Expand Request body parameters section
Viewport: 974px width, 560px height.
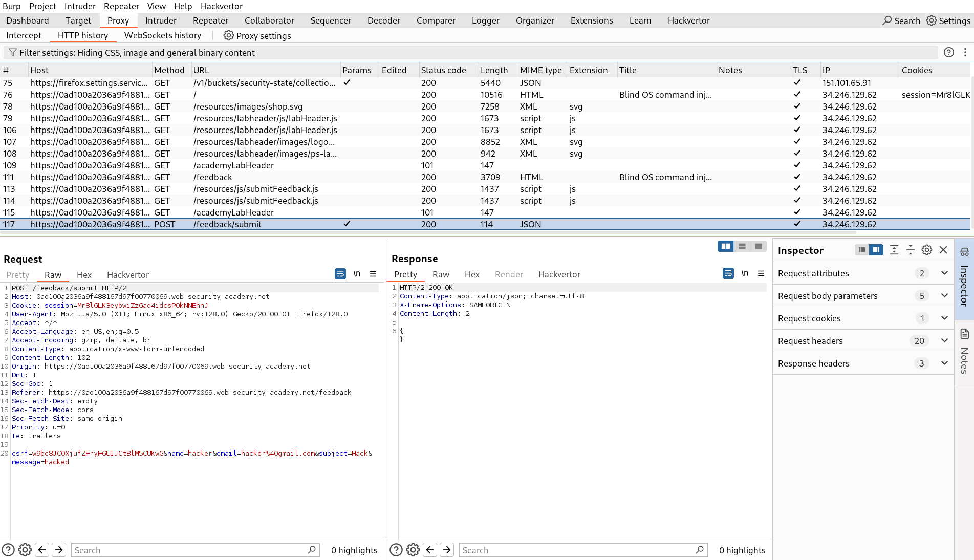(x=863, y=296)
